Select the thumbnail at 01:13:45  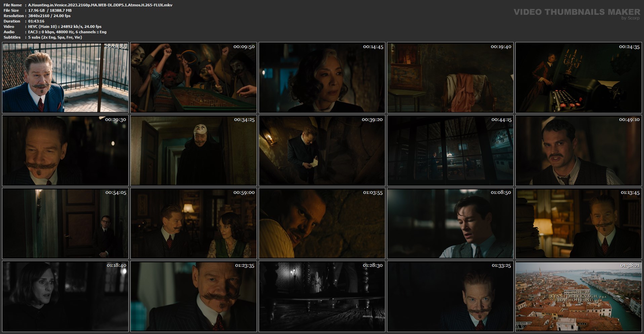(x=578, y=223)
